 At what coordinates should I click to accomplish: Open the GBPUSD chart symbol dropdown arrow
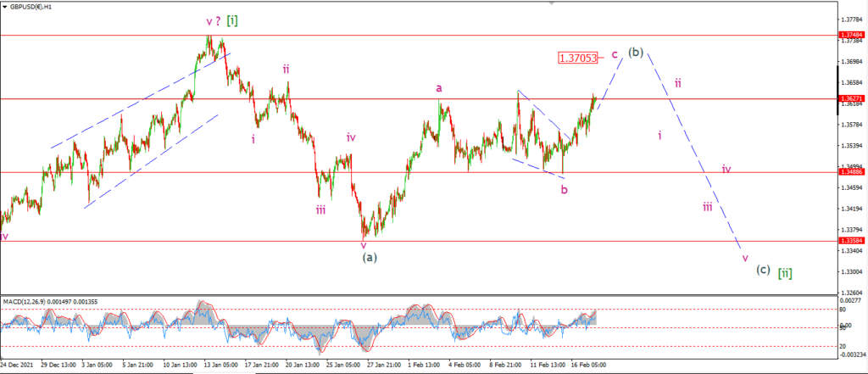pos(5,8)
